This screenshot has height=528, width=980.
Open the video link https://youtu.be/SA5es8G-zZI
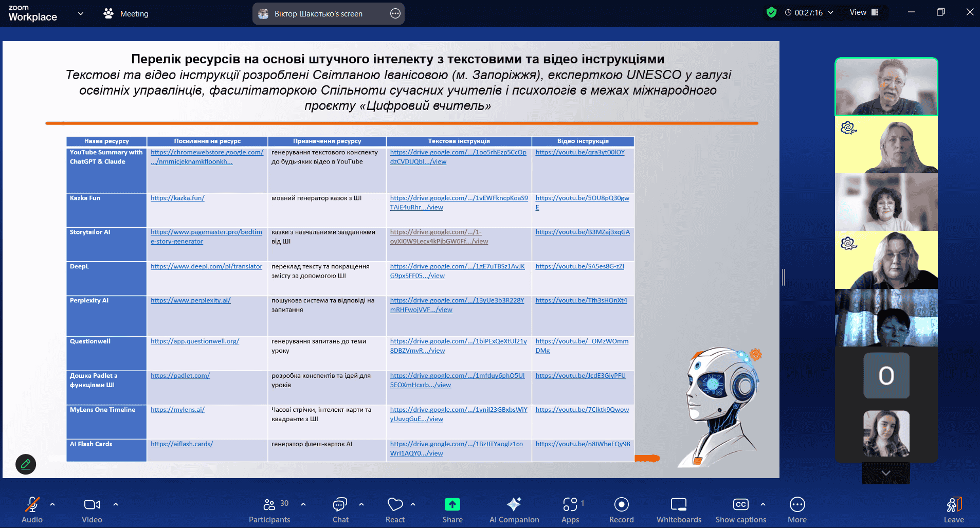click(x=579, y=266)
